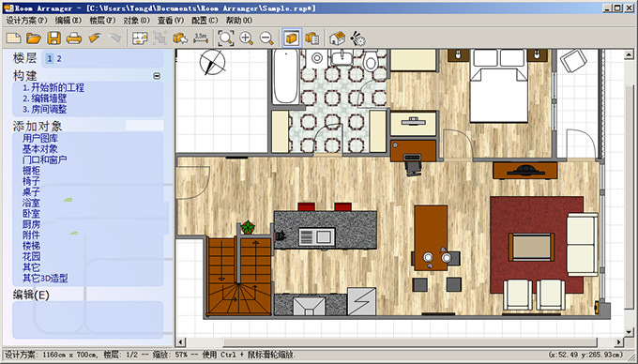The width and height of the screenshot is (638, 364).
Task: Select the red rug in the living room
Action: [x=537, y=245]
